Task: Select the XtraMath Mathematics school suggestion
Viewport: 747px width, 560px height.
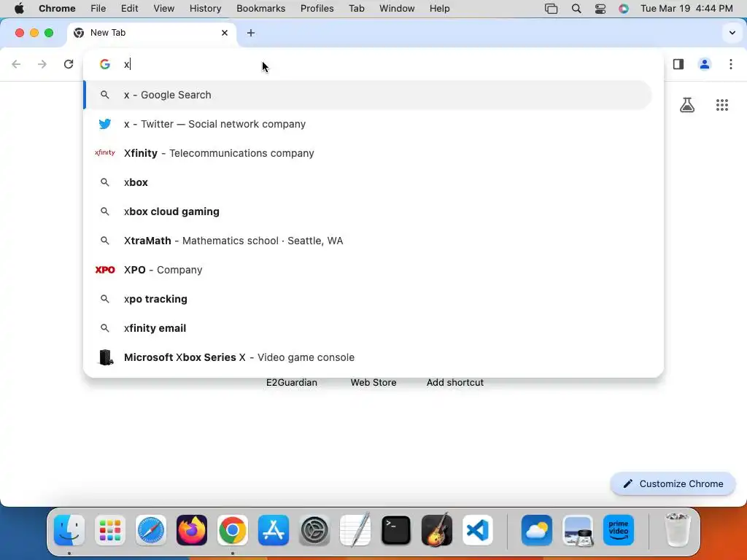Action: pyautogui.click(x=368, y=241)
